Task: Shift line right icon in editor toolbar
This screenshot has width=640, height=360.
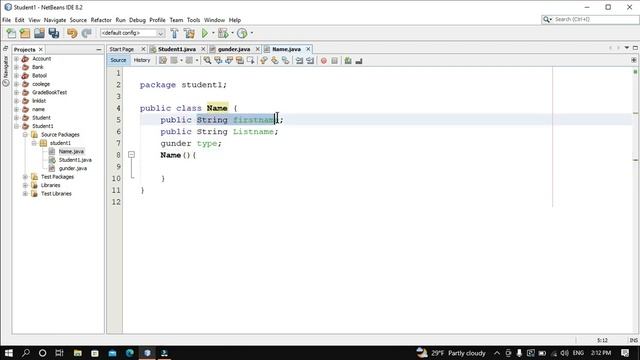Action: [310, 60]
